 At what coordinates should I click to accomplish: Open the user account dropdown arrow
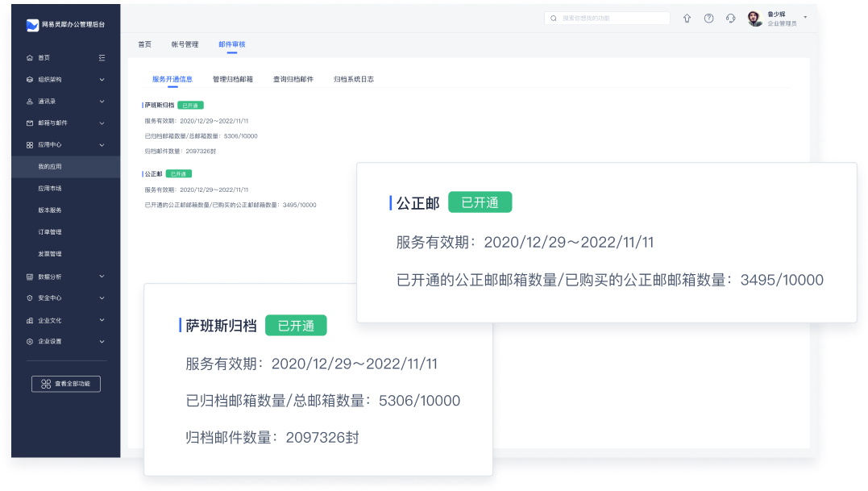(x=804, y=16)
